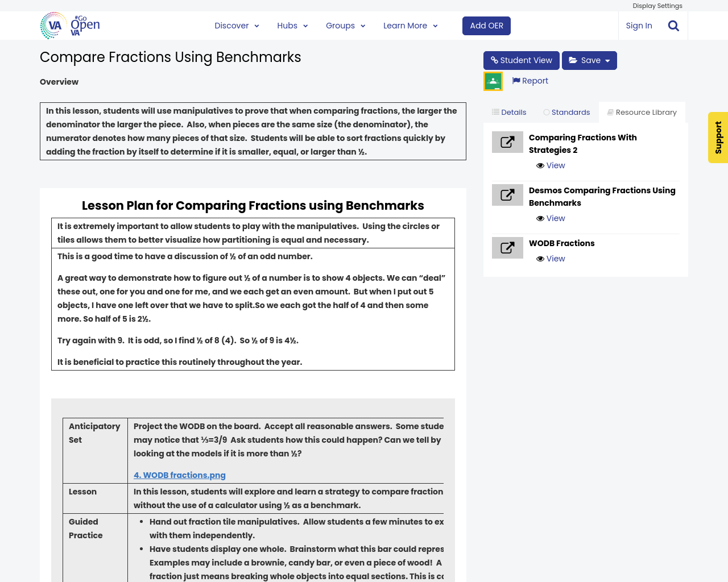Open the WODB fractions.png link
728x582 pixels.
[180, 475]
